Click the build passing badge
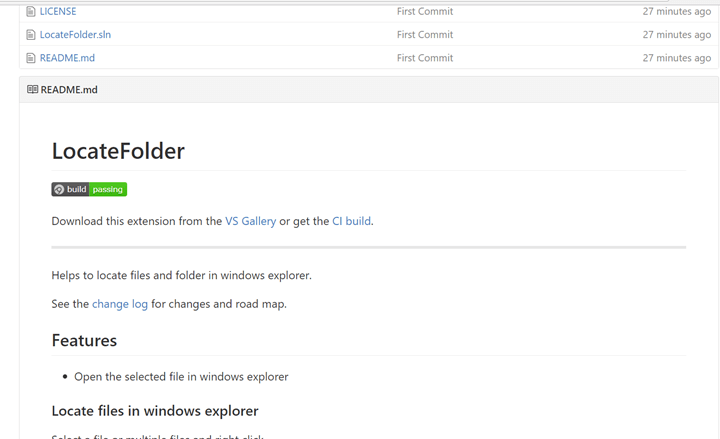This screenshot has height=439, width=720. [89, 189]
